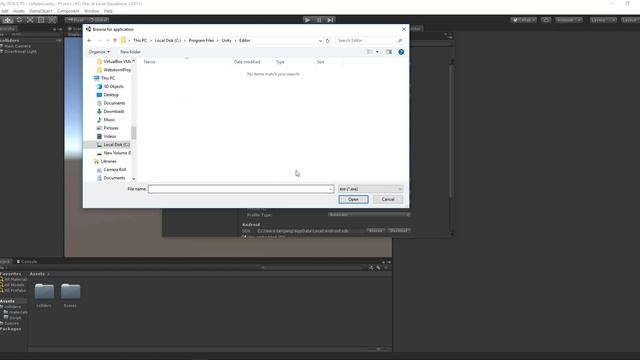This screenshot has height=360, width=640.
Task: Open the Assets menu in Unity
Action: [x=19, y=11]
